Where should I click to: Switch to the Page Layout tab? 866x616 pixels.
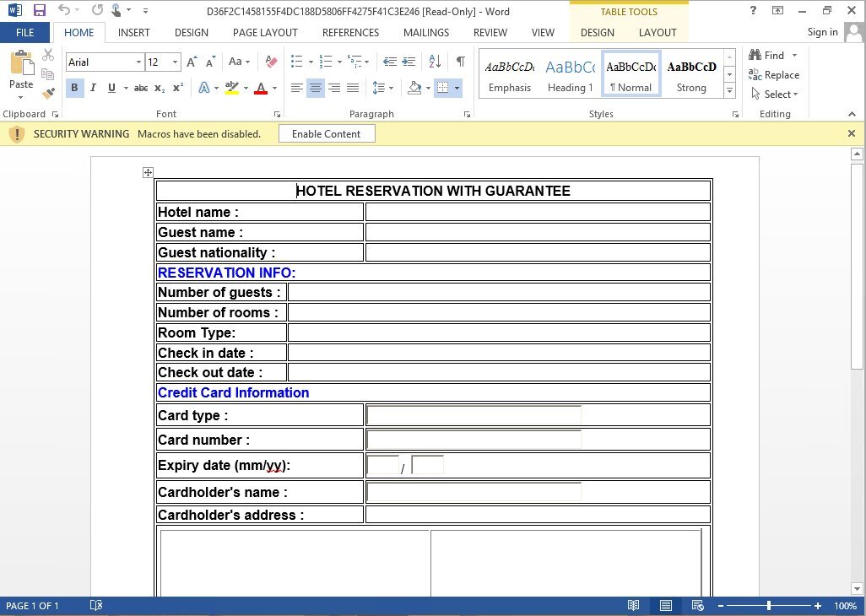coord(265,33)
